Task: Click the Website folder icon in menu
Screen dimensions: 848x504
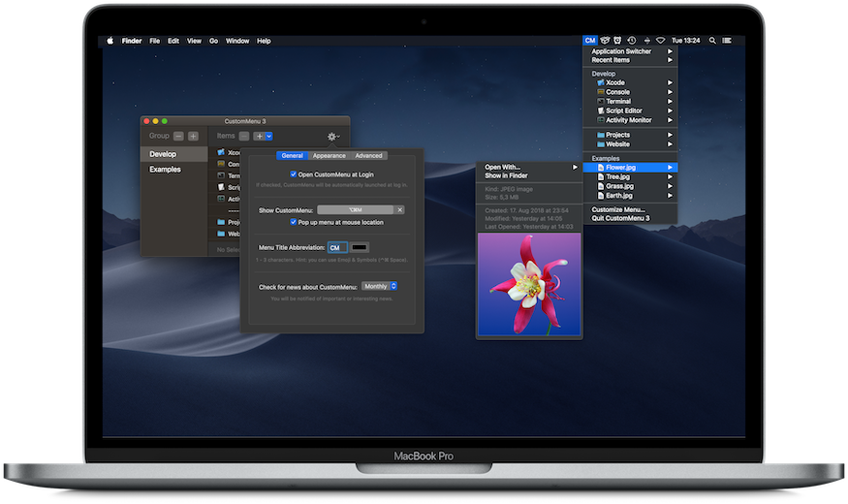Action: click(600, 144)
